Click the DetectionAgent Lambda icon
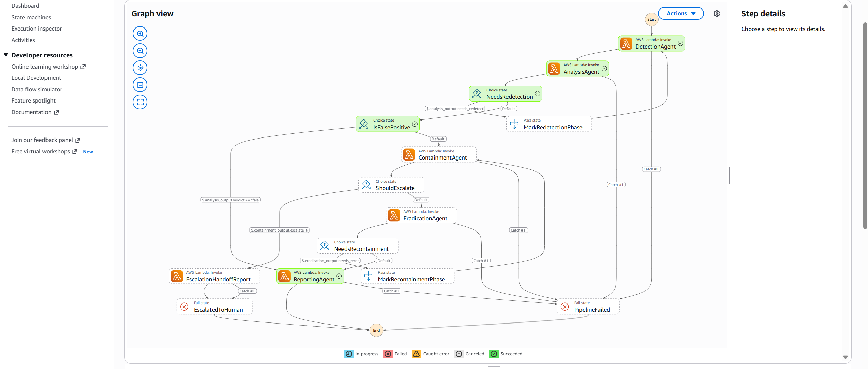Screen dimensions: 868x369 (x=626, y=43)
